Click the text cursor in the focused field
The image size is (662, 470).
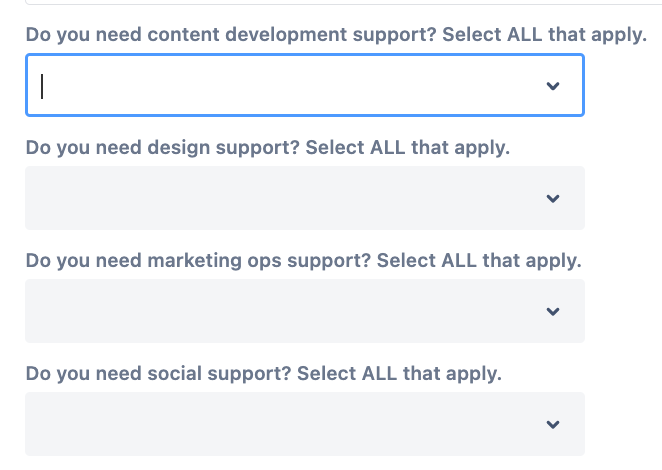tap(42, 86)
